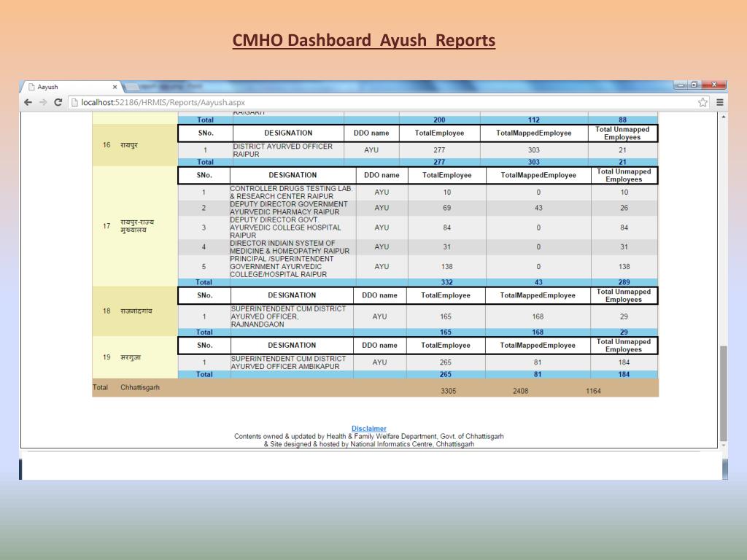Click Chhattisgarh grand total 3305

click(449, 391)
